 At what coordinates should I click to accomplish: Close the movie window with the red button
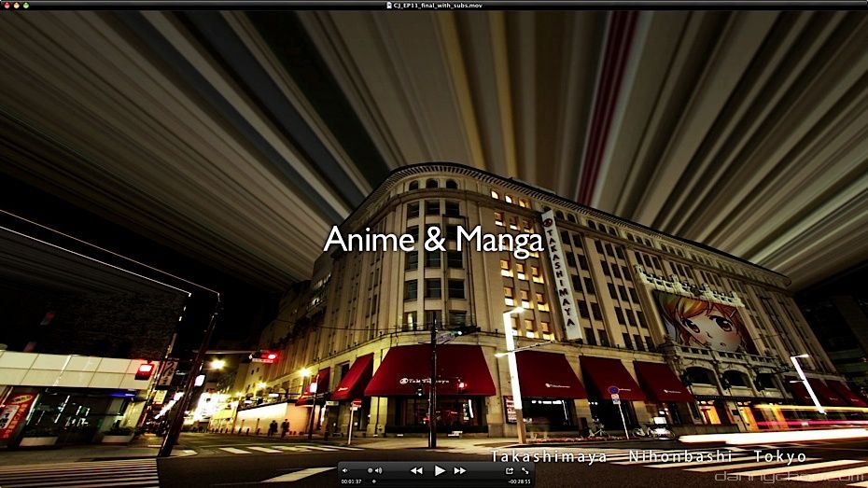(x=6, y=5)
